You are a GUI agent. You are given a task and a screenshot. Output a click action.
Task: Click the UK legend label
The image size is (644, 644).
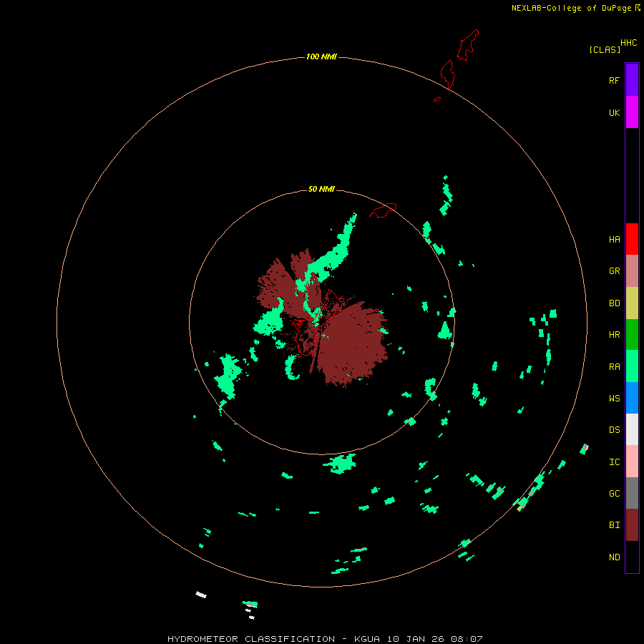[x=614, y=112]
